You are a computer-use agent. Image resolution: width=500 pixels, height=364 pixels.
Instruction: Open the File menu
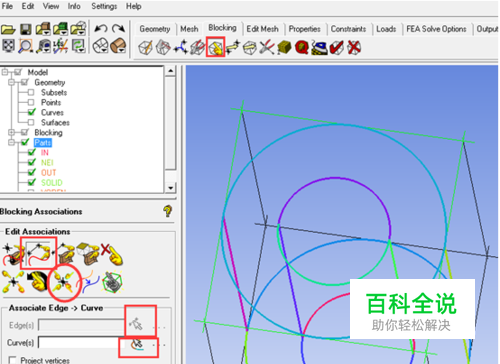point(7,6)
